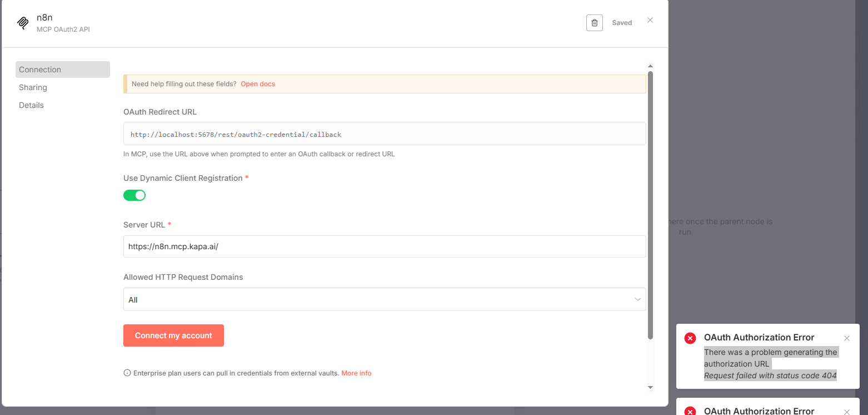Click the redirect URL hint text about MCP

[x=259, y=154]
